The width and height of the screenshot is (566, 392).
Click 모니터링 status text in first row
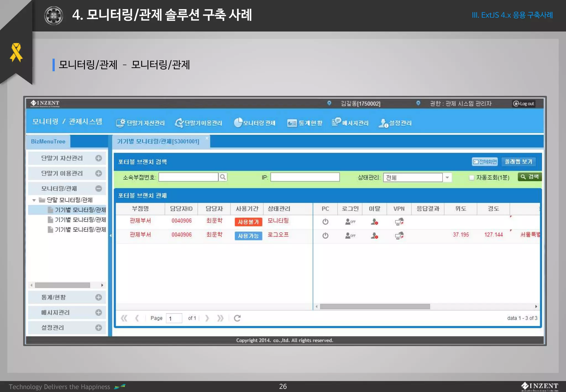[x=278, y=221]
